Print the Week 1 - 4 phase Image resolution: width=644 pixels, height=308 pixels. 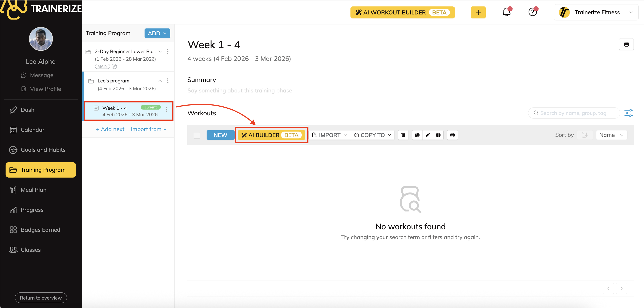click(626, 44)
